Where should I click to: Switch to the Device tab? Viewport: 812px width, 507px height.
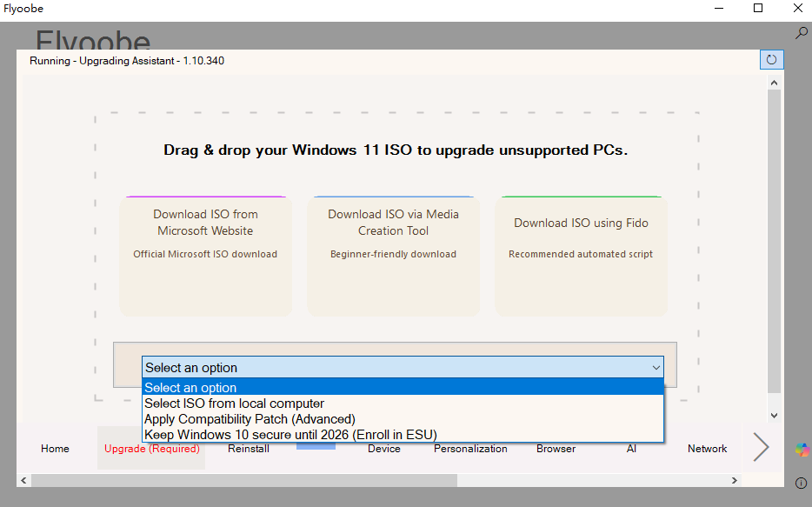point(383,449)
